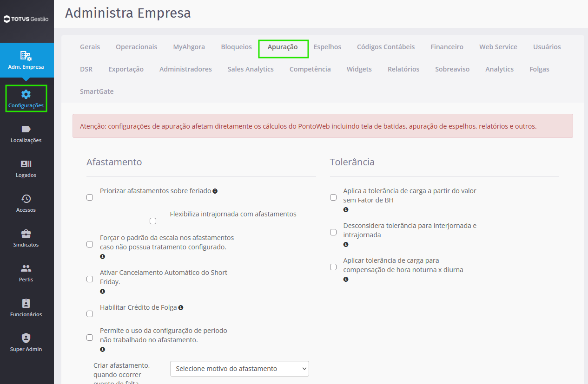Check Flexibiliza intrajornada com afastamentos
This screenshot has height=384, width=588.
pyautogui.click(x=153, y=221)
